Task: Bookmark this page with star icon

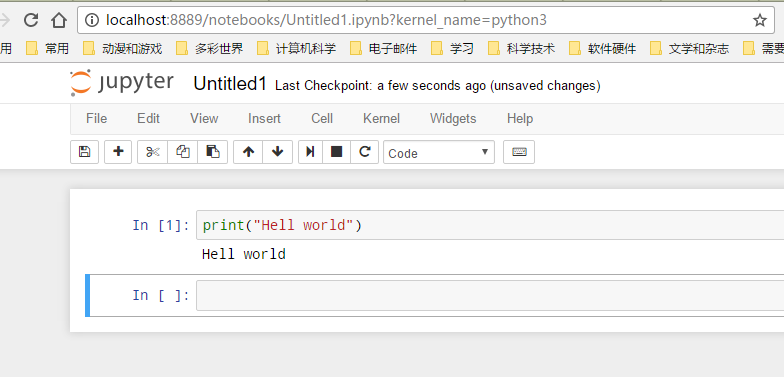Action: pos(760,20)
